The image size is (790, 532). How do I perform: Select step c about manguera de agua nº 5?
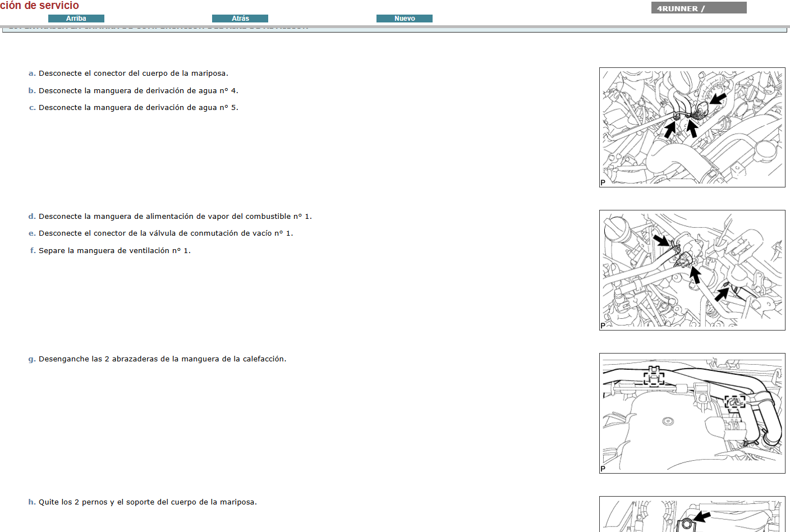[138, 108]
